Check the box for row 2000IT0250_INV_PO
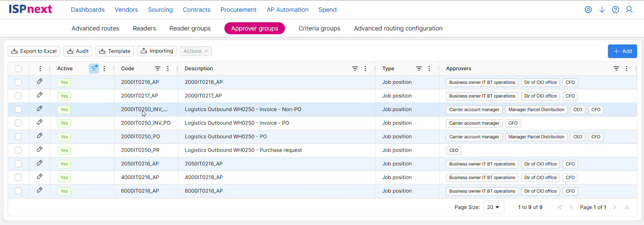This screenshot has width=644, height=225. pos(18,123)
